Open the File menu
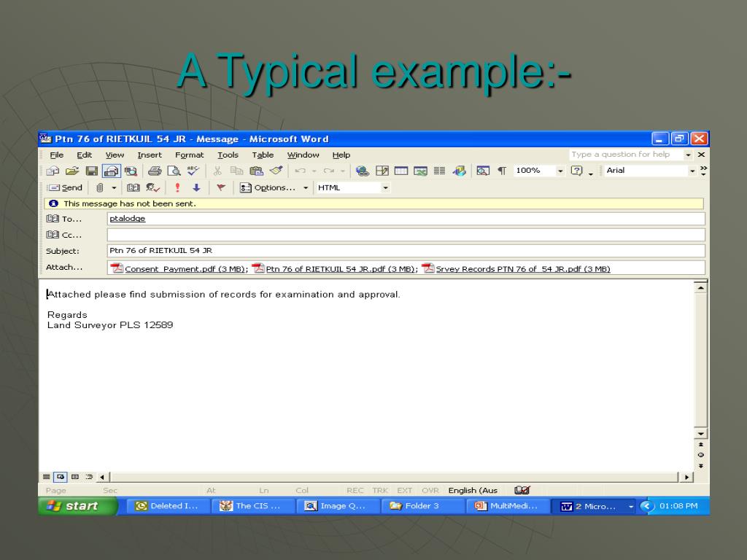This screenshot has height=560, width=747. [x=57, y=155]
